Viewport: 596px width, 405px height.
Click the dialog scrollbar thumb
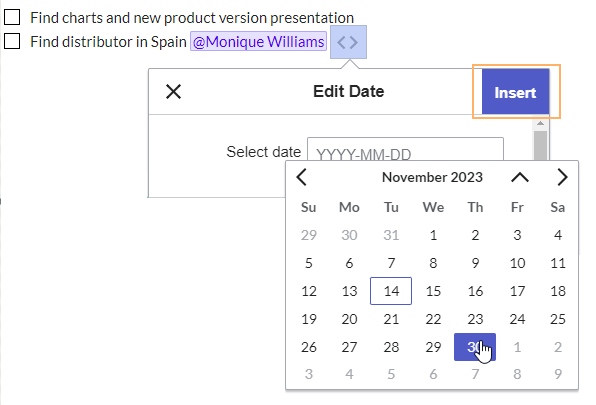540,146
